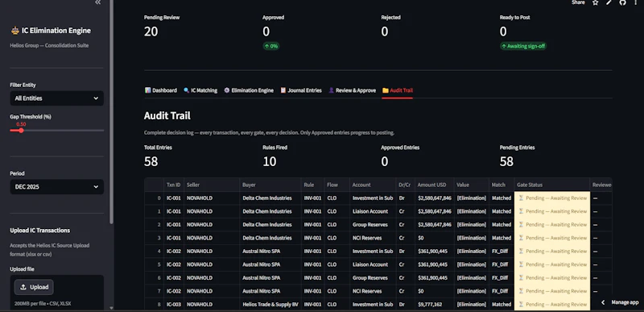Click Total Entries value '58'
644x312 pixels.
(151, 161)
